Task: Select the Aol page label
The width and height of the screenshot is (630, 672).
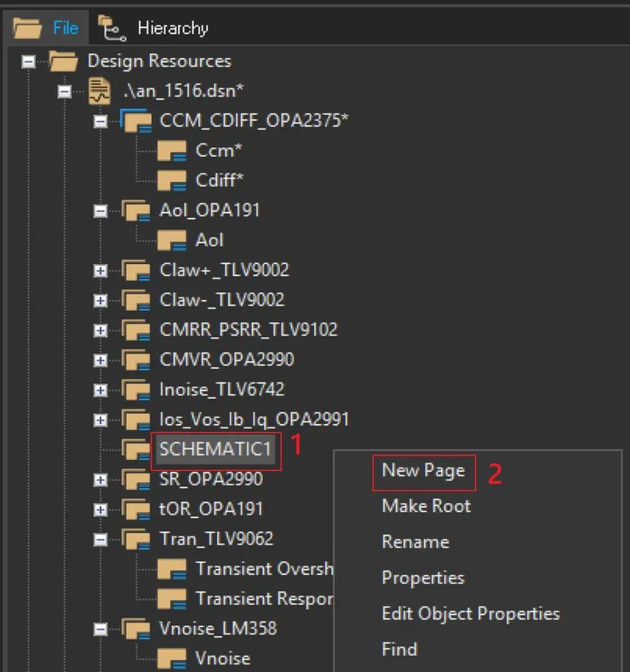Action: pyautogui.click(x=209, y=240)
